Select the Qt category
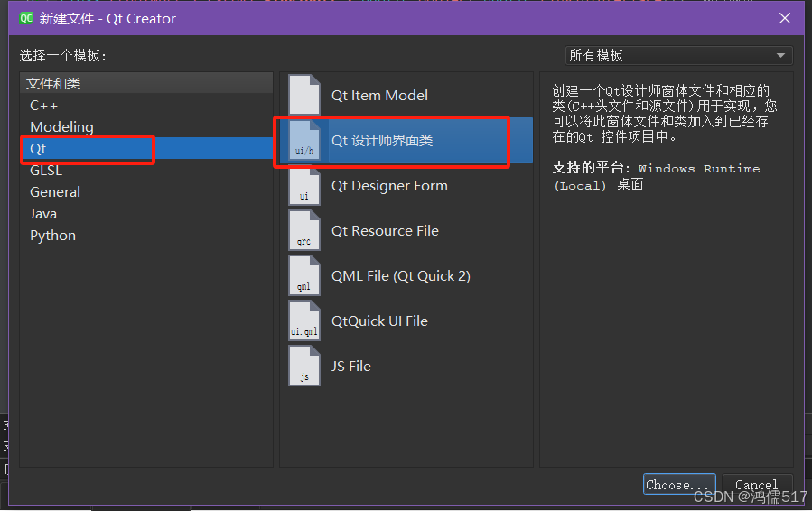 146,149
